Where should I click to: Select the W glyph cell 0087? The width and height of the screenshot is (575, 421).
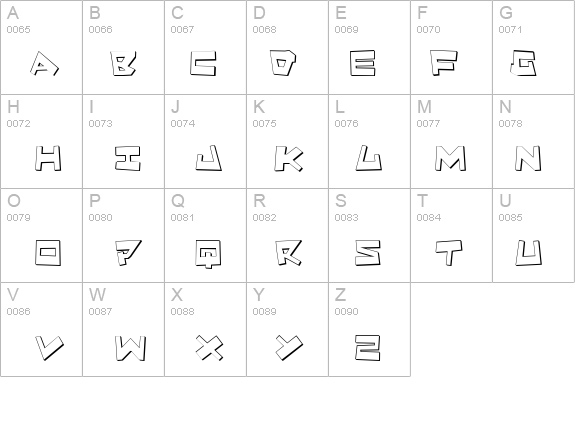click(x=130, y=347)
